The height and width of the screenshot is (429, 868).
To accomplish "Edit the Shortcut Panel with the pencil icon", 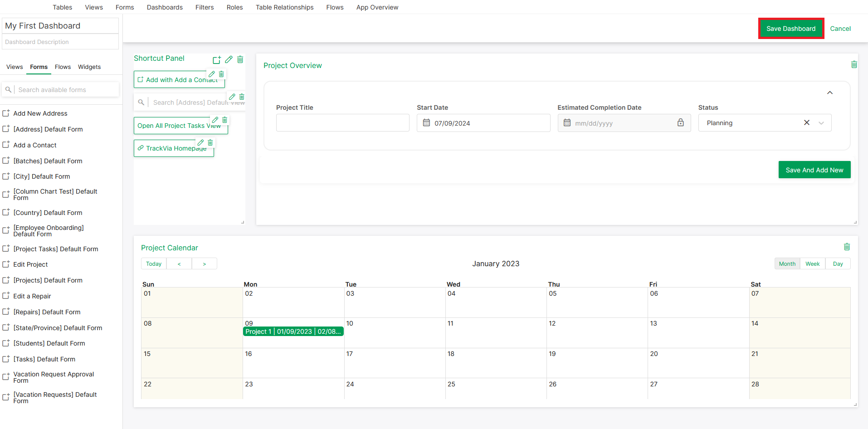I will pos(229,59).
